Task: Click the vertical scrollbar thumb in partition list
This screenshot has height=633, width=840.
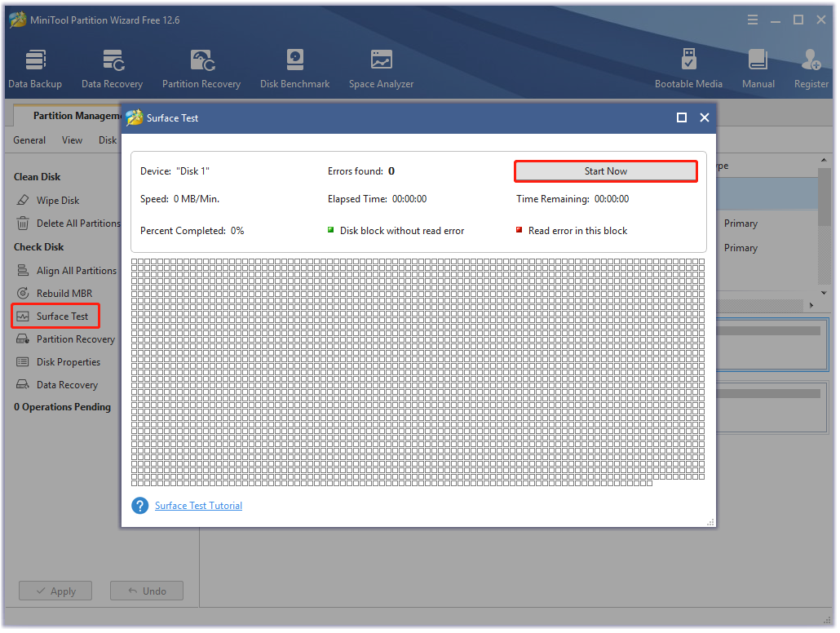Action: coord(824,196)
